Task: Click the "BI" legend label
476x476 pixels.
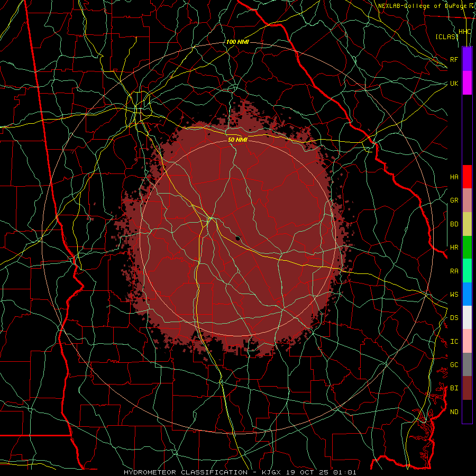Action: pos(454,388)
